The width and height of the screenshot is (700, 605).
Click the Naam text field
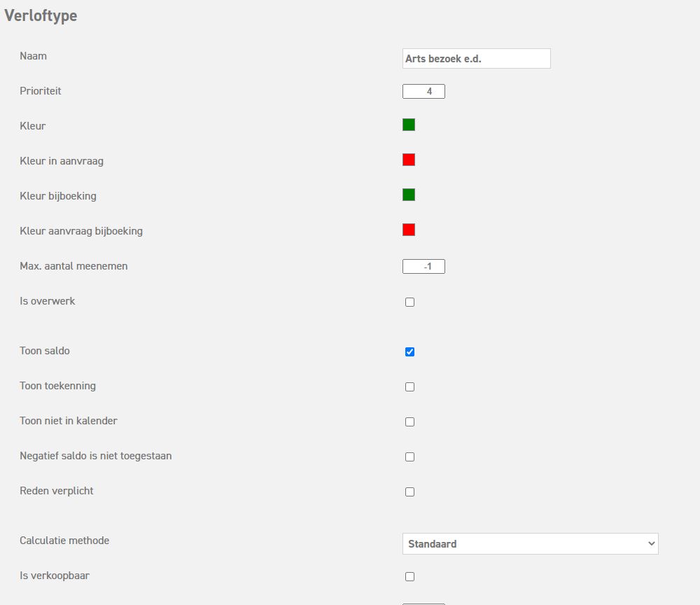click(x=476, y=59)
